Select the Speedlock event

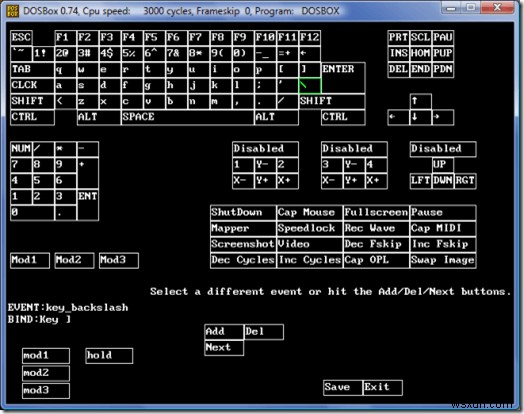(x=309, y=229)
